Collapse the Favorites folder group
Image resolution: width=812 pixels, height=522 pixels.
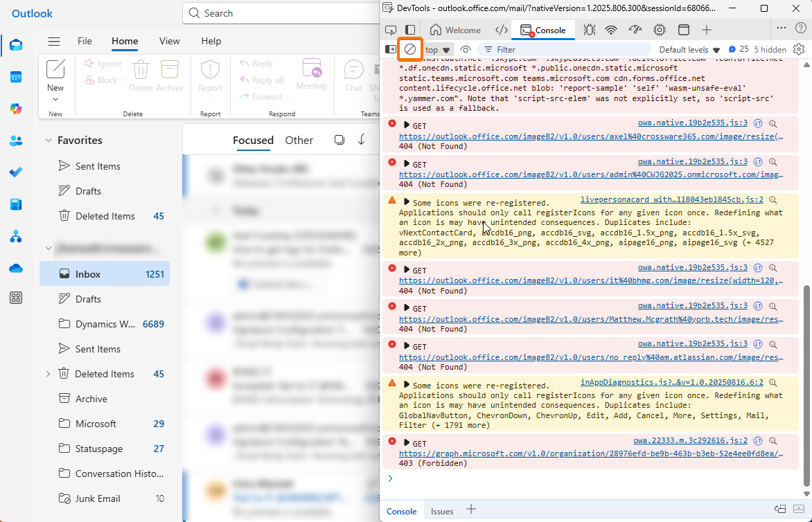[x=48, y=141]
